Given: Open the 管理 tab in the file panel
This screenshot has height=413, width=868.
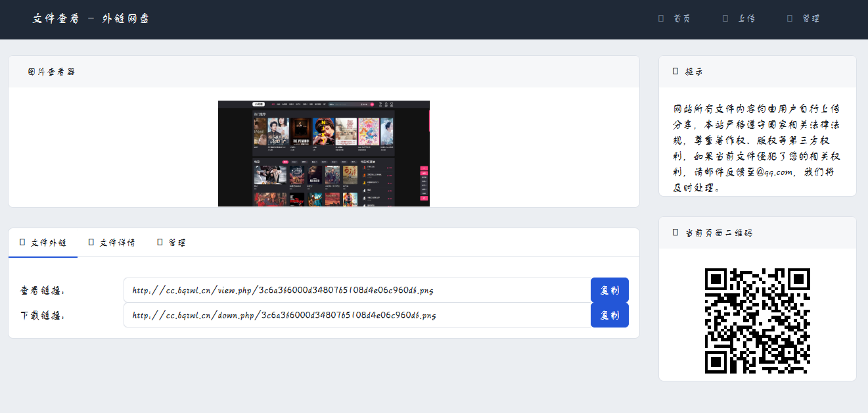Looking at the screenshot, I should 177,243.
